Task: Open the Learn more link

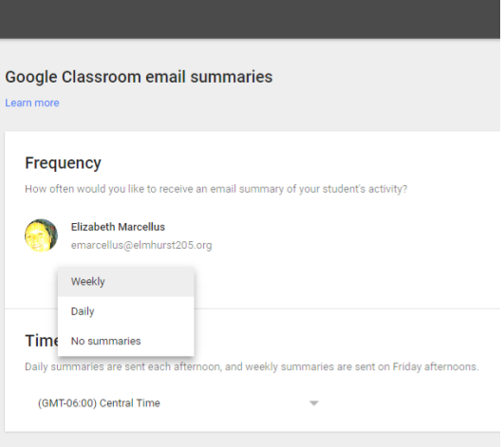Action: [32, 102]
